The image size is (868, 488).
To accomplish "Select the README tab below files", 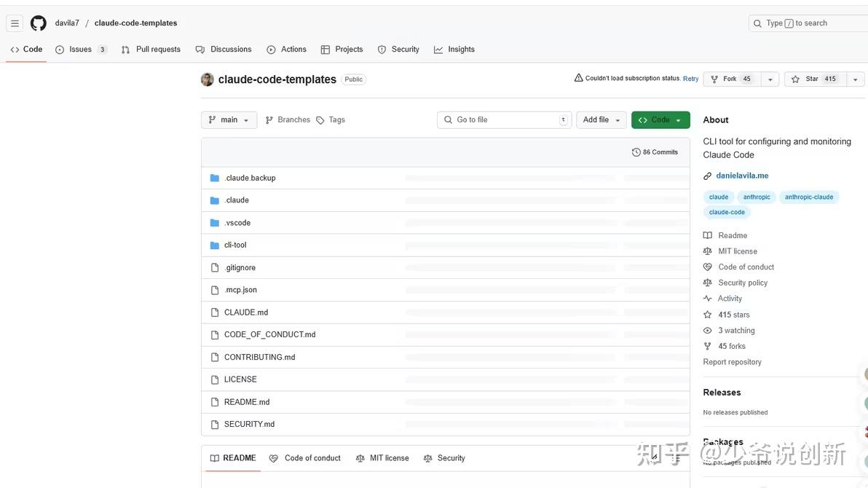I will [x=233, y=458].
